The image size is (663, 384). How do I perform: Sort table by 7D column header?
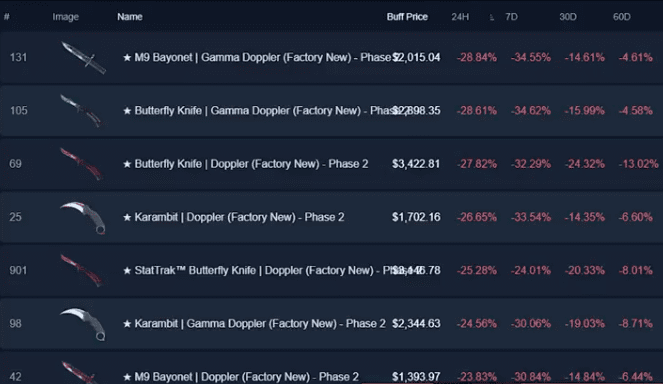tap(511, 17)
